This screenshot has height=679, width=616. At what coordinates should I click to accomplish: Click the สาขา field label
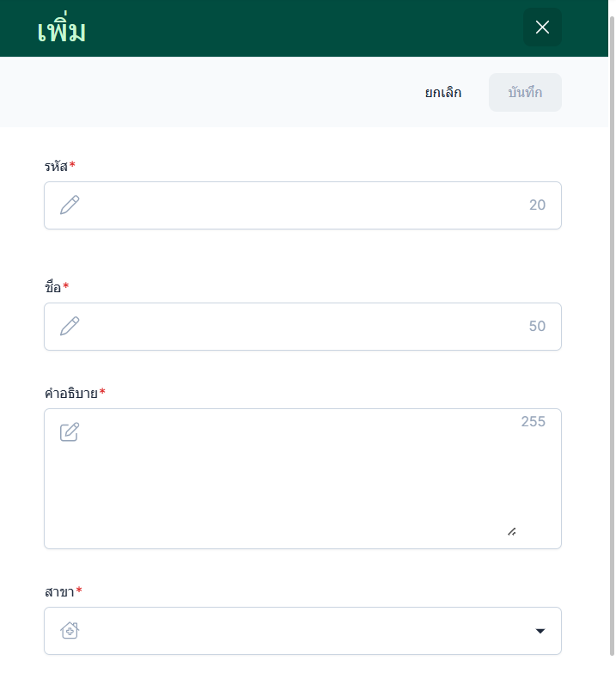pyautogui.click(x=59, y=590)
